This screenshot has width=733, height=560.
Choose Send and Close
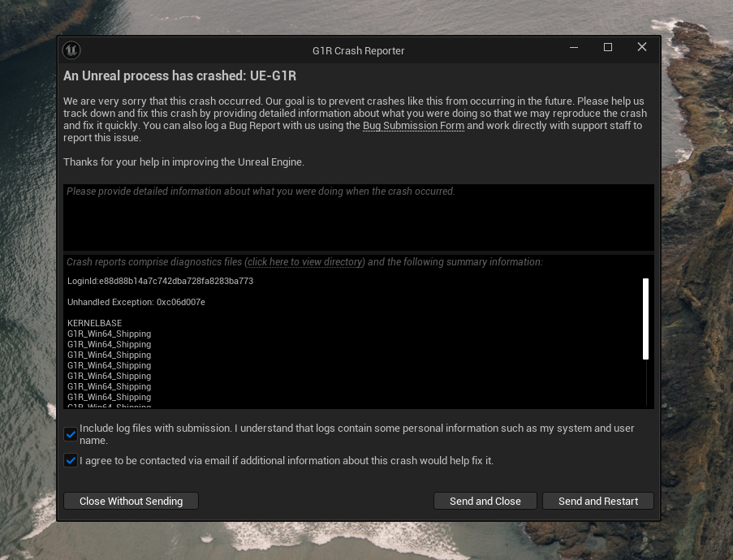click(x=485, y=501)
